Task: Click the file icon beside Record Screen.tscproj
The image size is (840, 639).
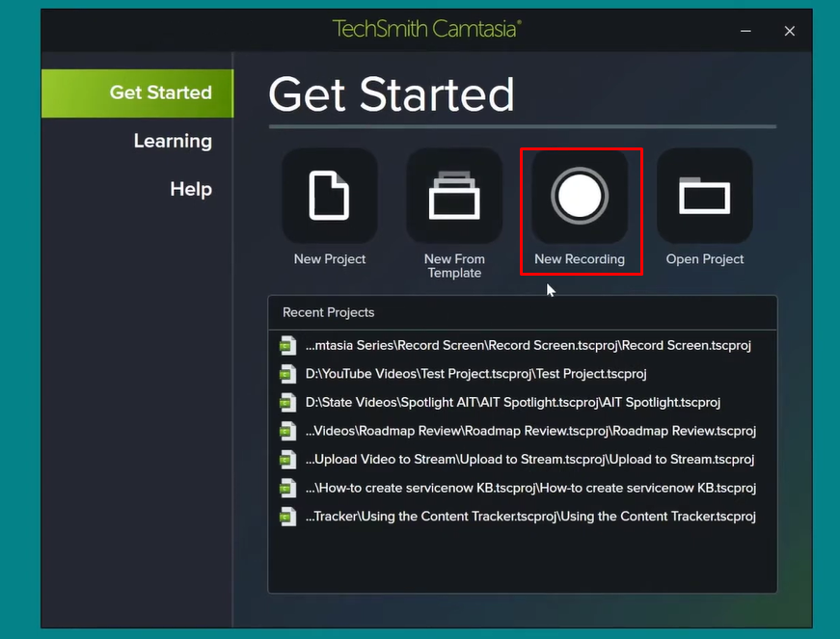Action: (x=288, y=346)
